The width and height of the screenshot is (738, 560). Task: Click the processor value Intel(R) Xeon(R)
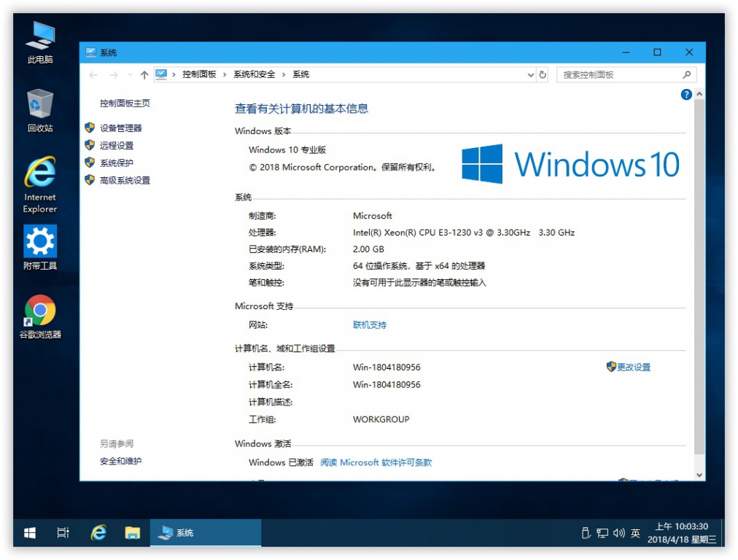click(x=464, y=233)
